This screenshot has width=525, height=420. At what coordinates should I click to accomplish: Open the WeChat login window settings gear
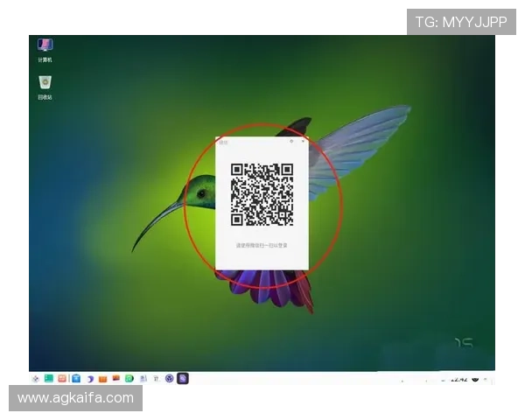[x=291, y=142]
